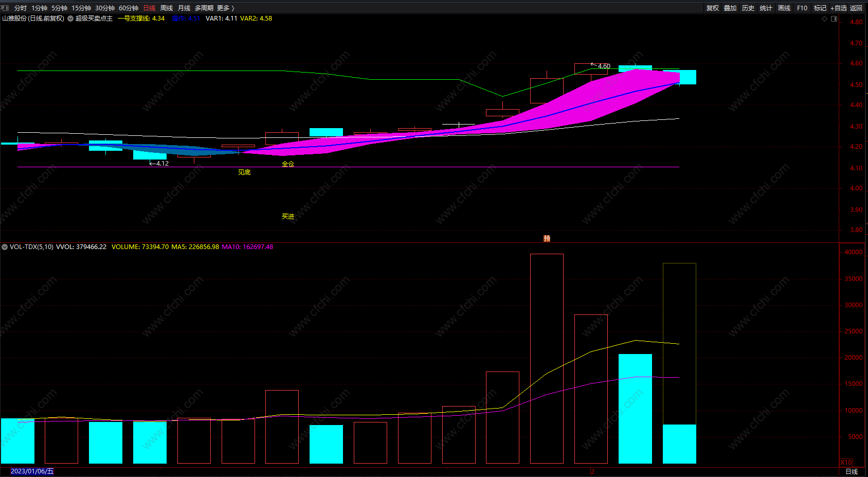Click the VVOL: 379466.22 readout
The height and width of the screenshot is (477, 868).
[x=81, y=247]
